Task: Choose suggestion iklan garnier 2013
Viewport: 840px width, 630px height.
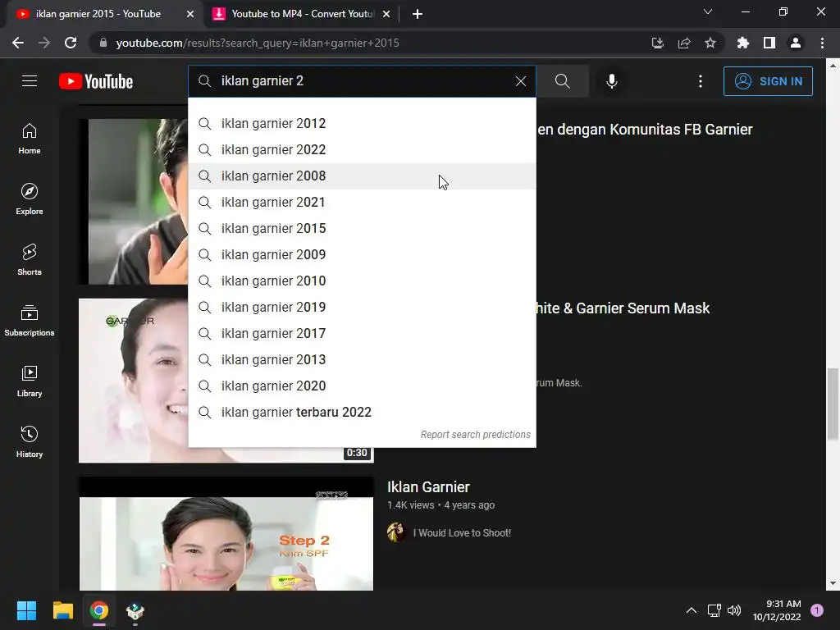Action: pos(362,359)
